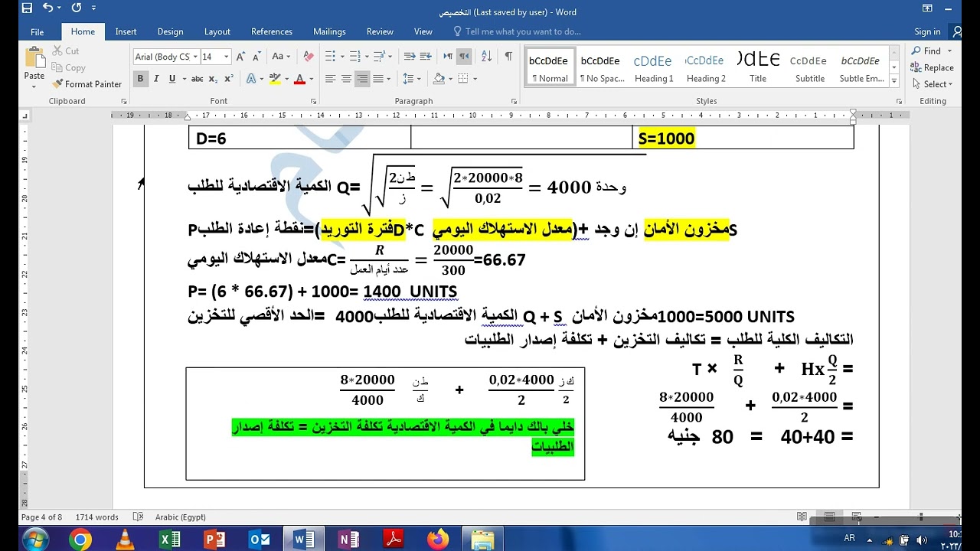This screenshot has height=551, width=980.
Task: Open the font size dropdown
Action: tap(226, 57)
